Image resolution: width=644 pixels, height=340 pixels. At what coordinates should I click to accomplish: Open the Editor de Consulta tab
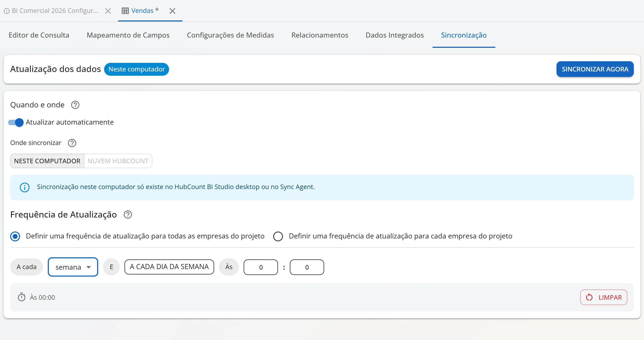[x=39, y=35]
